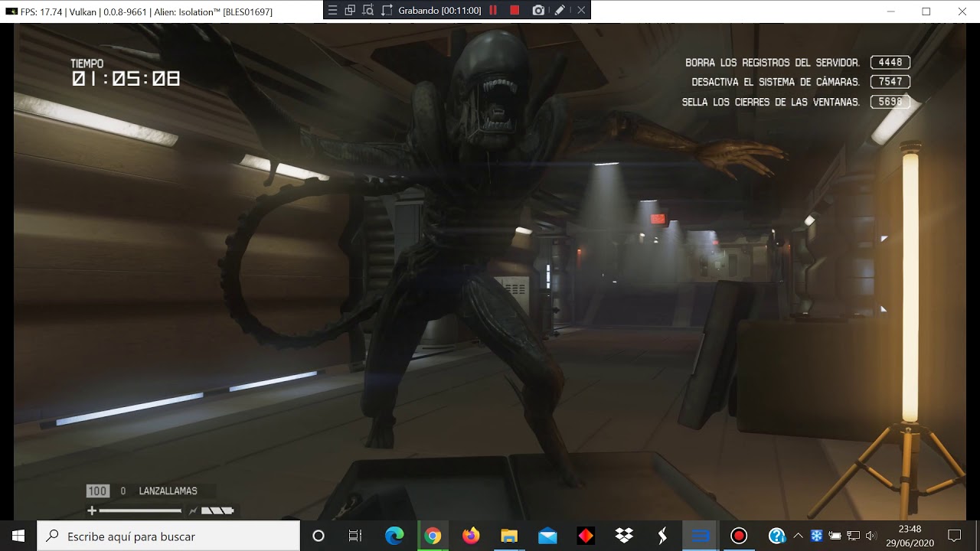980x551 pixels.
Task: Click the score value 7547
Action: [890, 82]
